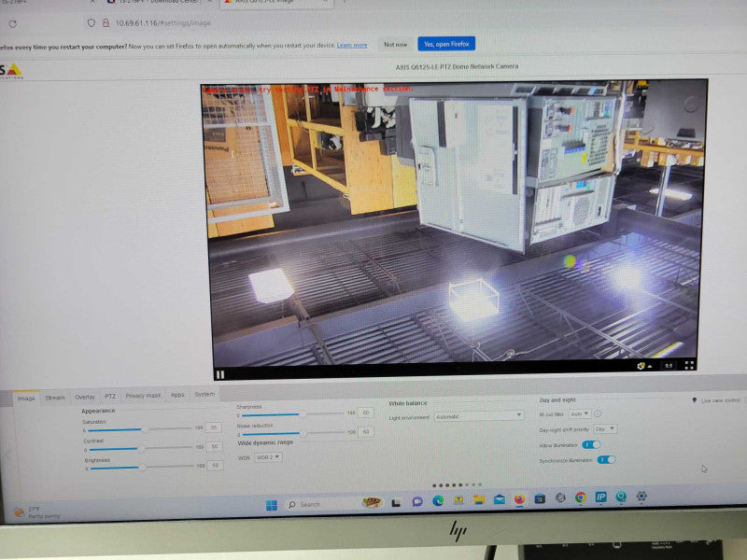Click the Live view control light icon
Viewport: 747px width, 560px height.
click(694, 400)
